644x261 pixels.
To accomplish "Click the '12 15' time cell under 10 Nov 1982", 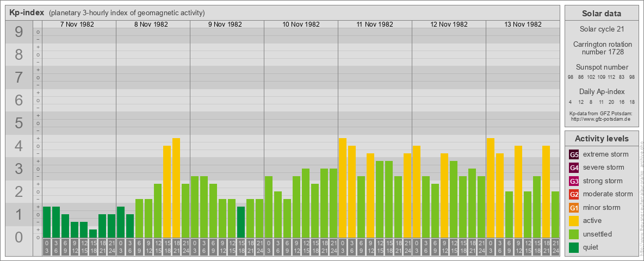I will [x=306, y=247].
